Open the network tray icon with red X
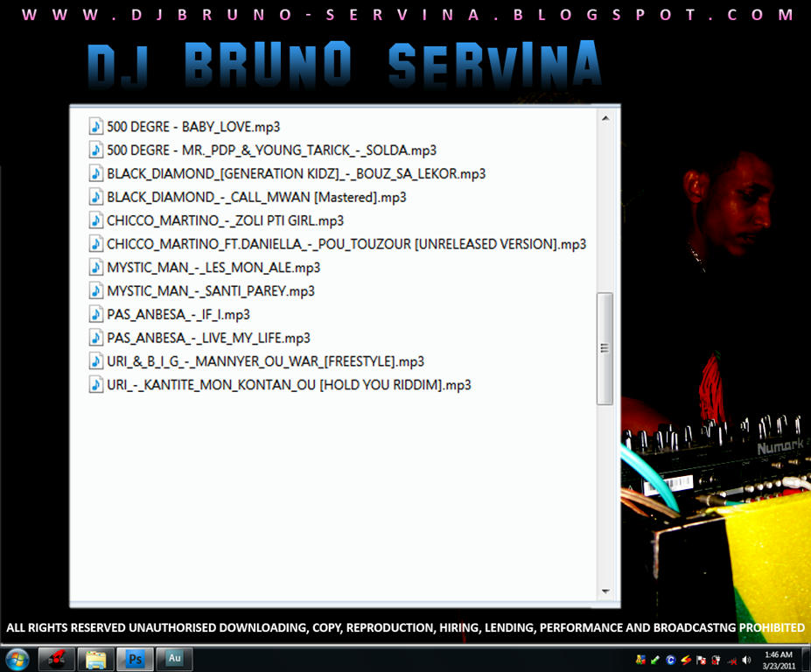The width and height of the screenshot is (811, 672). pyautogui.click(x=732, y=661)
